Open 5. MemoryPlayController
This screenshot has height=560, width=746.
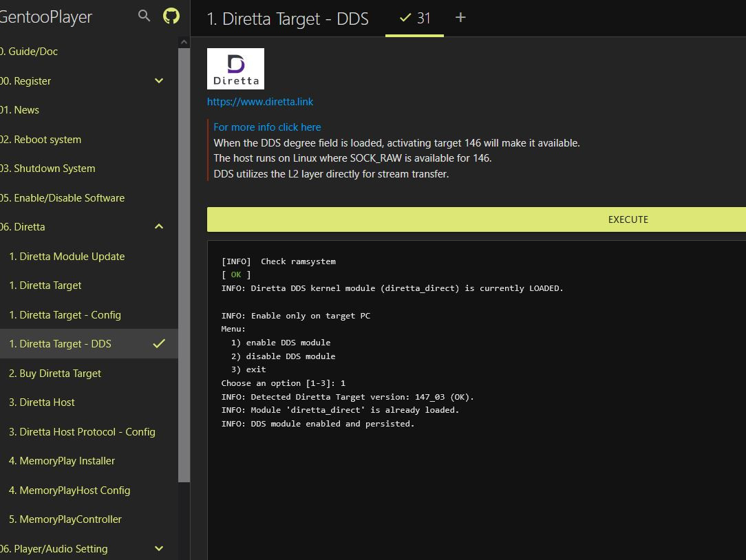coord(89,519)
